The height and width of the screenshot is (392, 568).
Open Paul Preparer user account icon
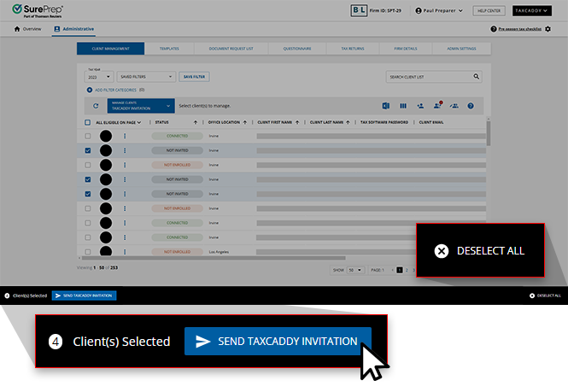click(419, 11)
